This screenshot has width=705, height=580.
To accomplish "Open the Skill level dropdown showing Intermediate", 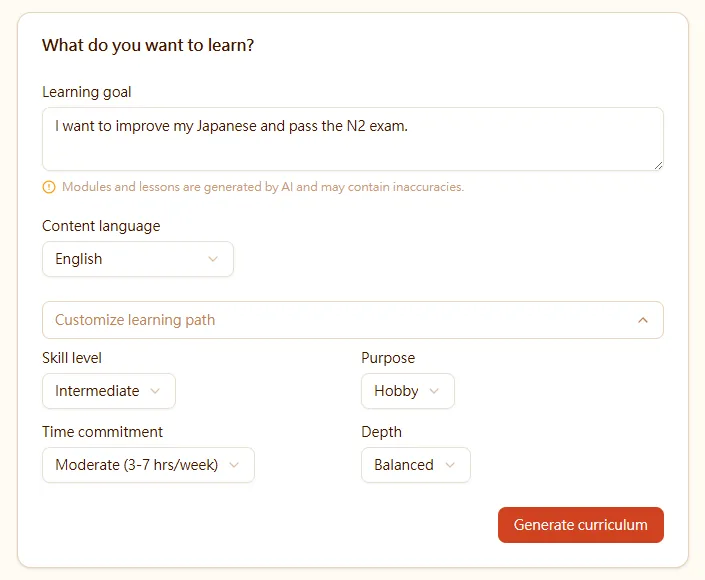I will (x=108, y=391).
